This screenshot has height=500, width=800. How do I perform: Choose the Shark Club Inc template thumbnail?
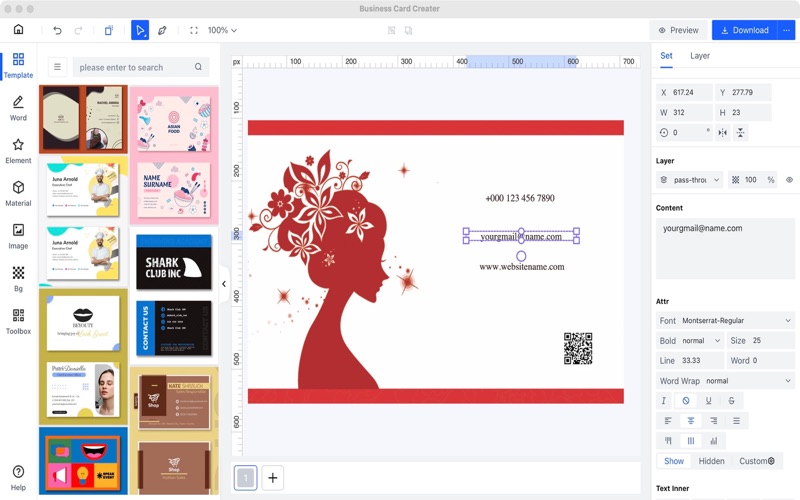[x=173, y=263]
